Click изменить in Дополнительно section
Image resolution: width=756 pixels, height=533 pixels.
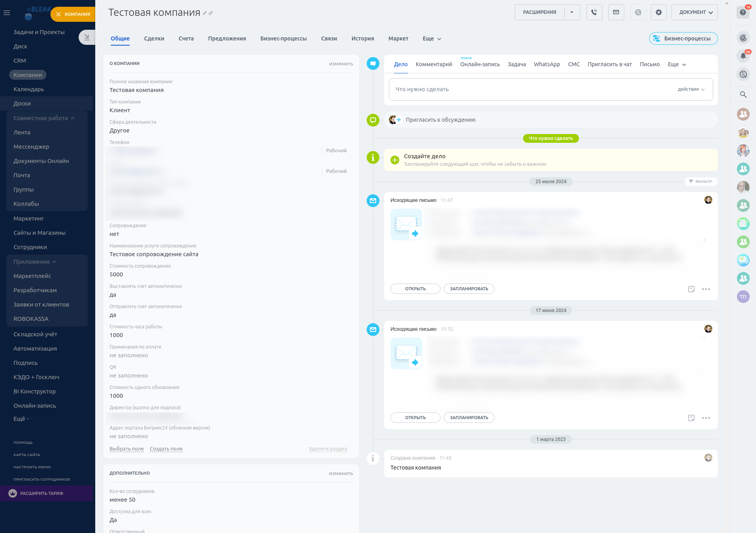tap(341, 474)
